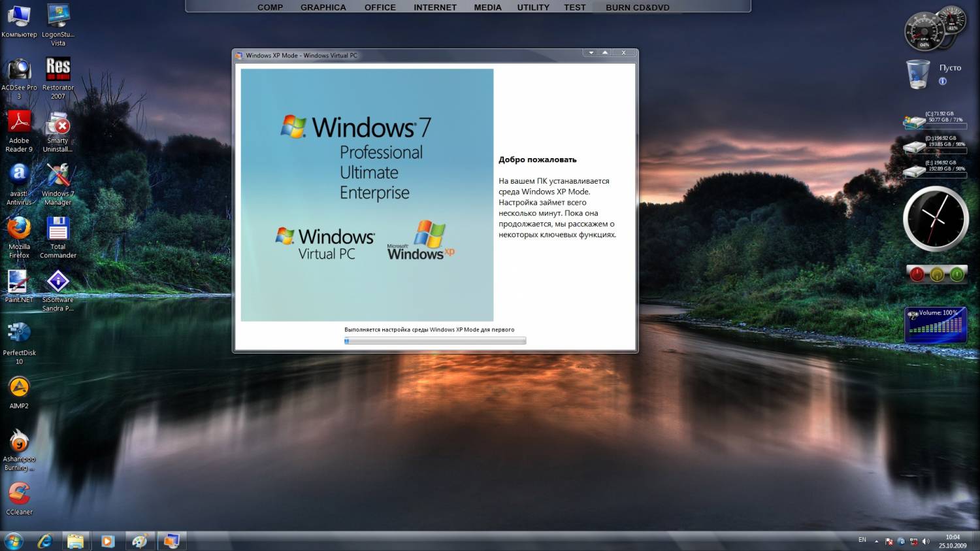The width and height of the screenshot is (980, 551).
Task: Open the MEDIA menu
Action: (x=488, y=7)
